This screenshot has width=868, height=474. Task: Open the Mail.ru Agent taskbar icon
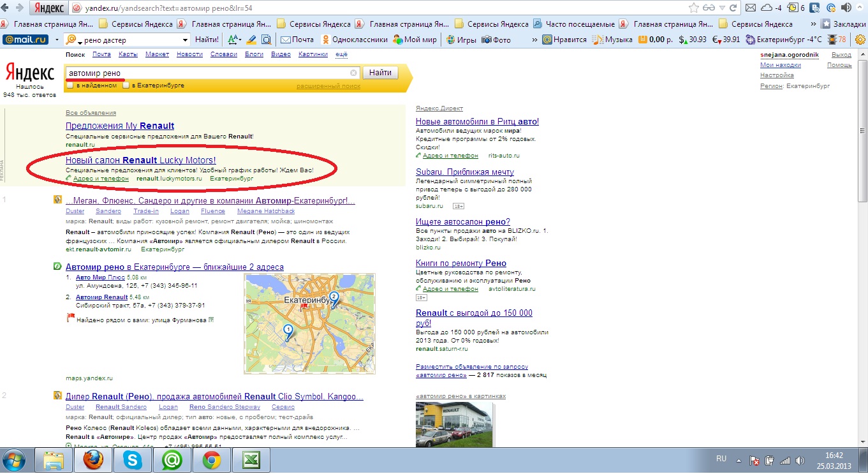tap(172, 460)
